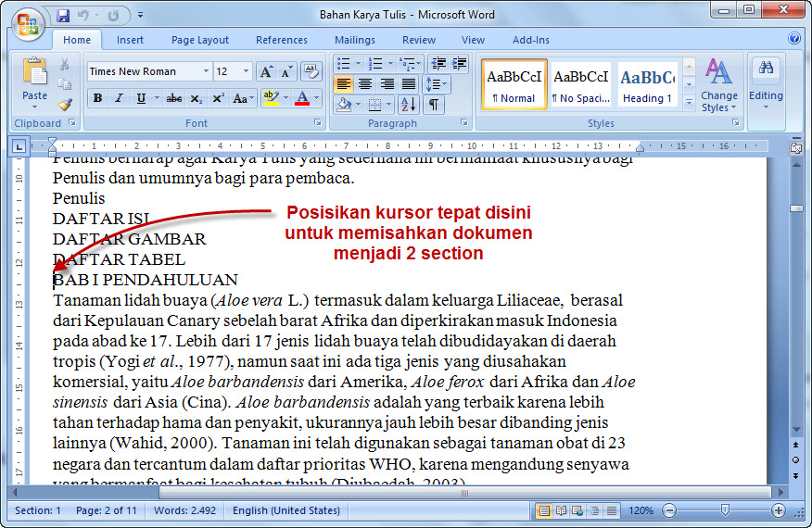The image size is (812, 528).
Task: Save the document from Quick Access Toolbar
Action: point(63,15)
